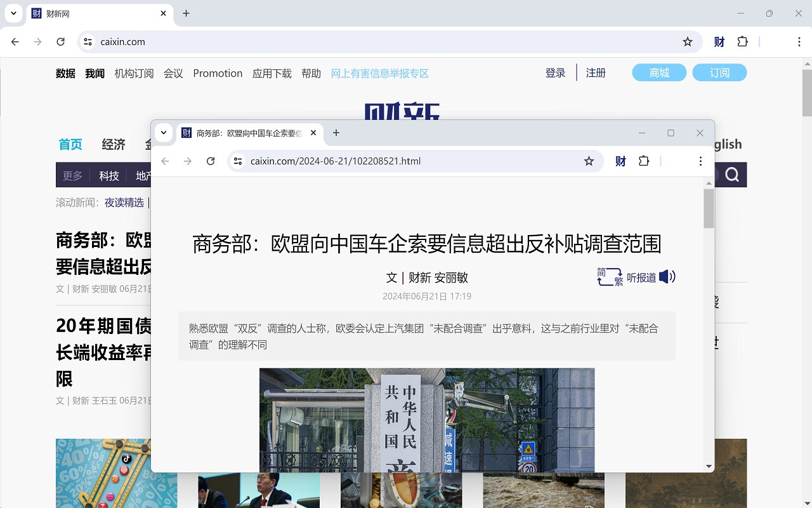Screen dimensions: 812x508
Task: Click scroll down arrow in article window
Action: [x=709, y=467]
